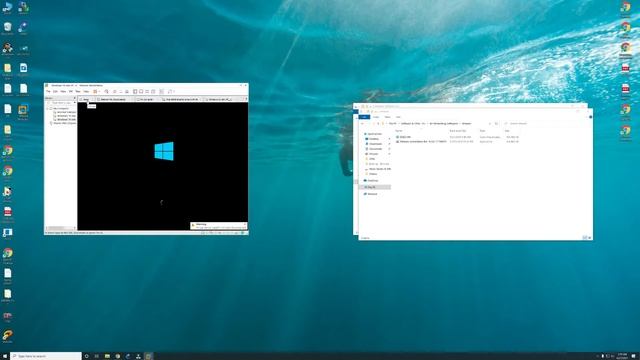The width and height of the screenshot is (640, 360).
Task: Switch to the View ribbon tab in File Explorer
Action: tap(398, 117)
